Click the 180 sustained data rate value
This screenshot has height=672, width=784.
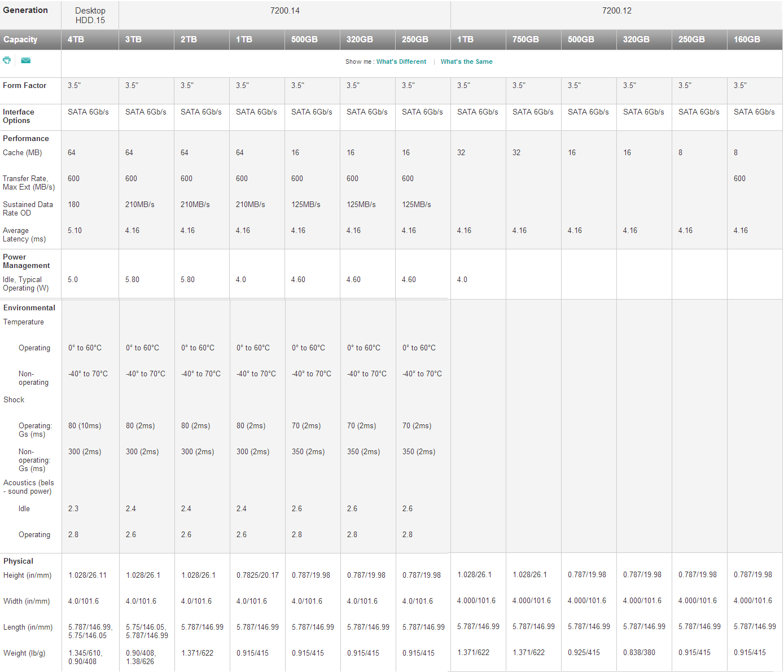(73, 204)
